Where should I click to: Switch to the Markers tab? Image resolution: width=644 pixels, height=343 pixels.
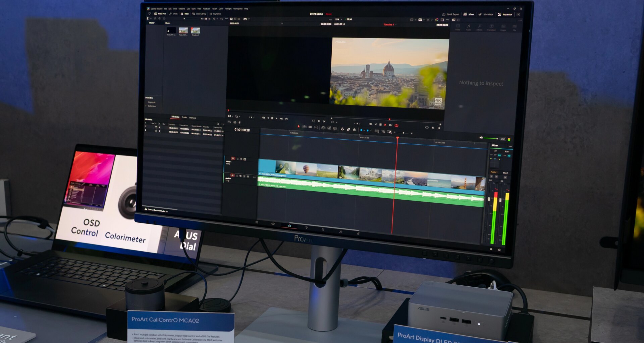[193, 118]
